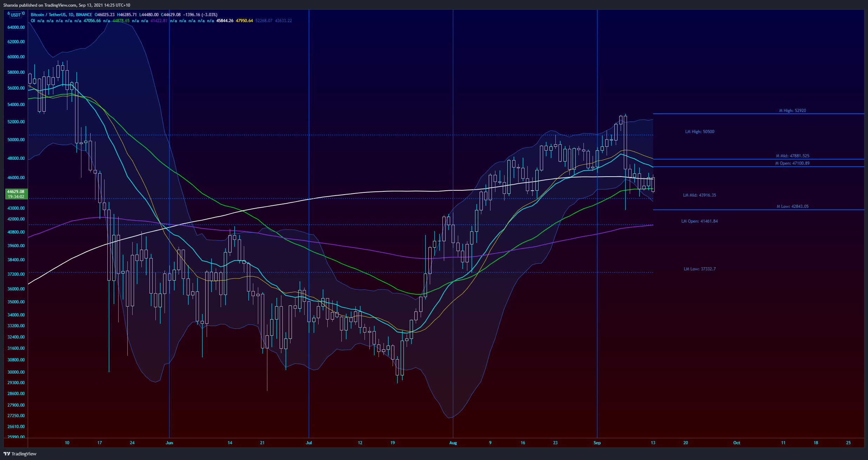Open the USDT currency badge
868x460 pixels.
click(x=15, y=15)
